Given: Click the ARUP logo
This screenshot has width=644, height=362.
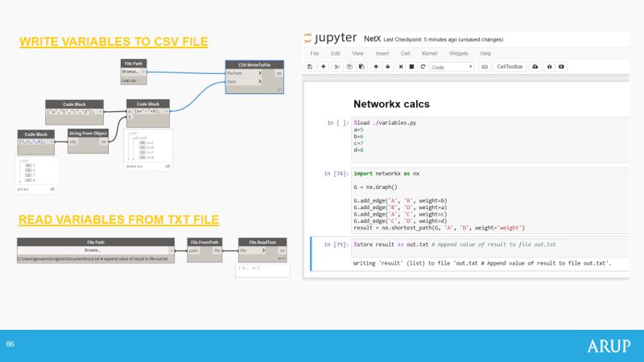Looking at the screenshot, I should (x=609, y=346).
